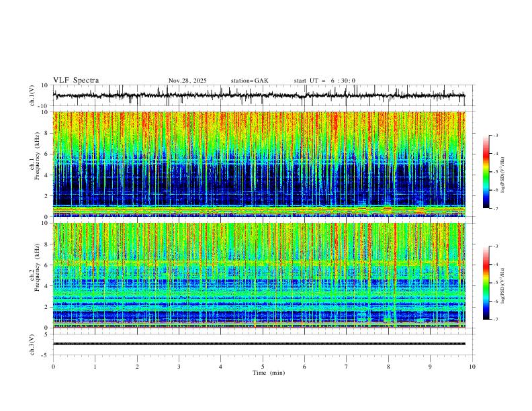Image resolution: width=532 pixels, height=411 pixels.
Task: Click the ch.2 log(PSD) color bar title
Action: point(503,285)
